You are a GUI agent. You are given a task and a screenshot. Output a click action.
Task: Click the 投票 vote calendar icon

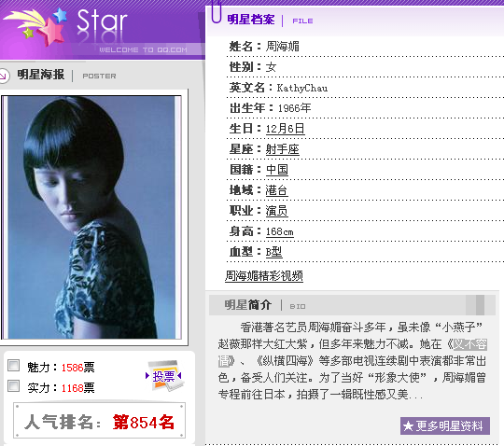165,376
